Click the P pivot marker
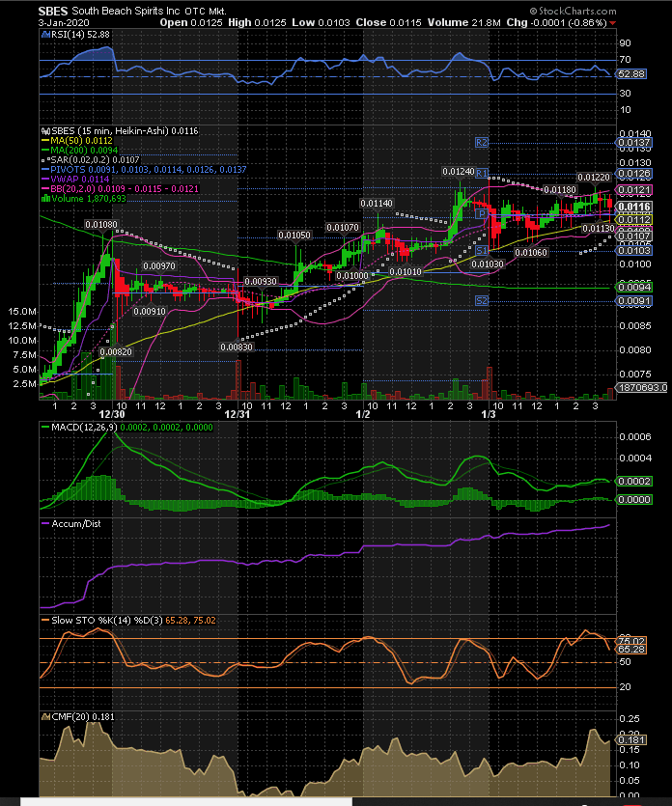The image size is (672, 806). pos(481,214)
